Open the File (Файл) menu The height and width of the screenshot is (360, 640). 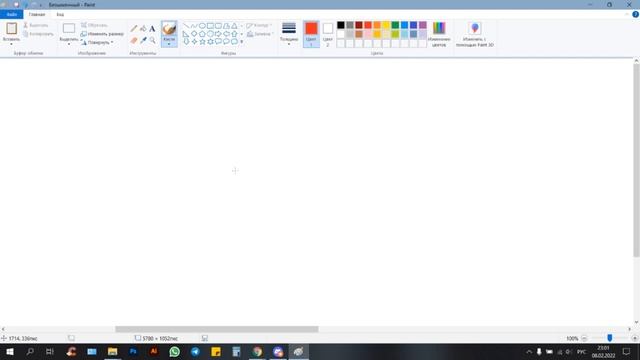(x=11, y=14)
